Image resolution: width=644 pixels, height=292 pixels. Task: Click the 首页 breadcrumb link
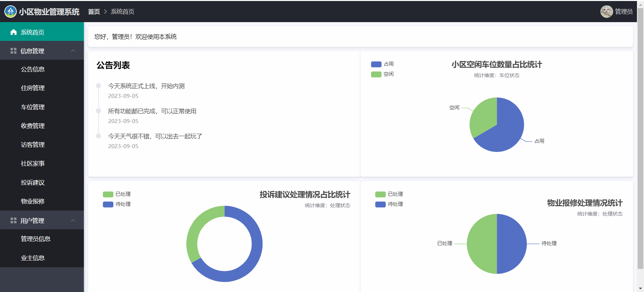click(x=94, y=12)
